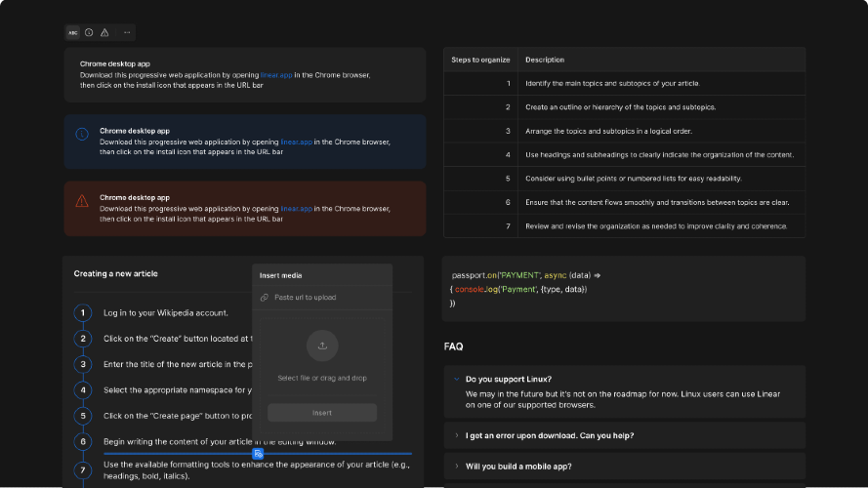Click step 4 circle in article list
Image resolution: width=868 pixels, height=488 pixels.
(x=83, y=390)
